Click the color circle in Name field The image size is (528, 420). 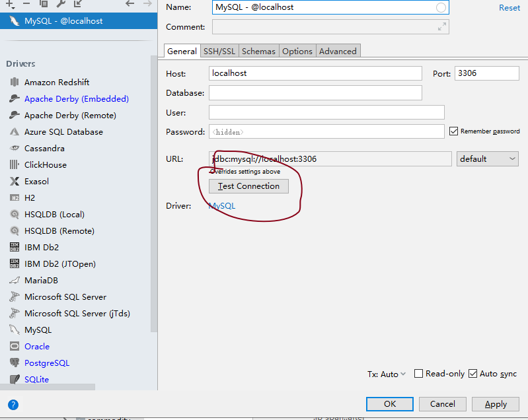[441, 8]
